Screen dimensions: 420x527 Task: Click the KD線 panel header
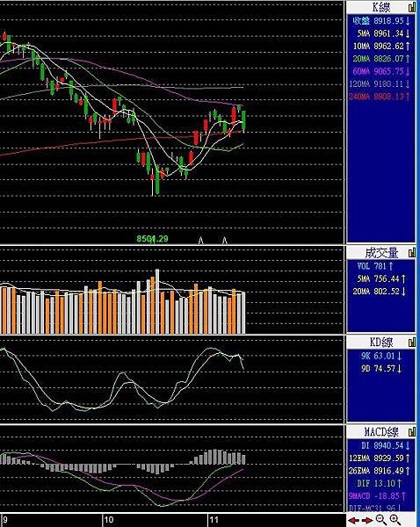coord(380,343)
